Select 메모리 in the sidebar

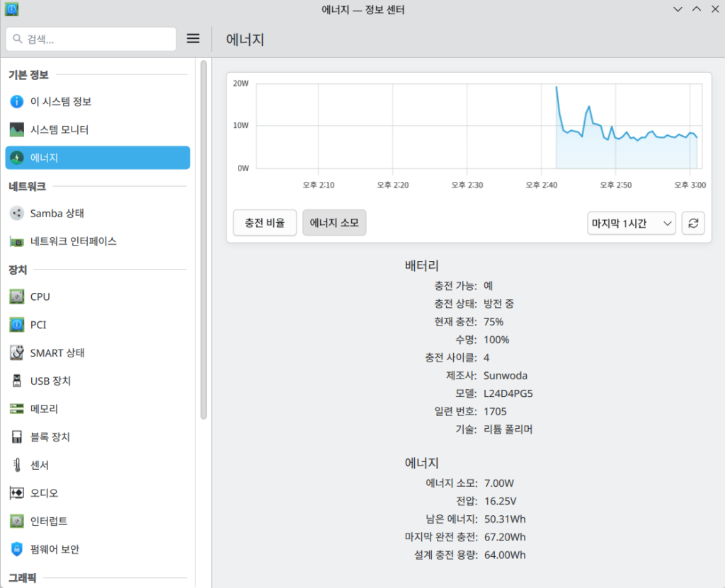(x=44, y=409)
